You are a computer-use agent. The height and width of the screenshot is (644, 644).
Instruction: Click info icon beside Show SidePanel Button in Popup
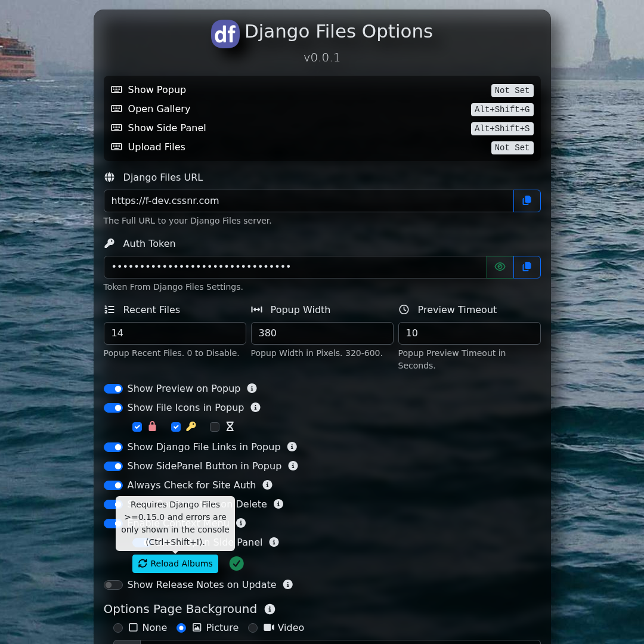click(x=293, y=466)
